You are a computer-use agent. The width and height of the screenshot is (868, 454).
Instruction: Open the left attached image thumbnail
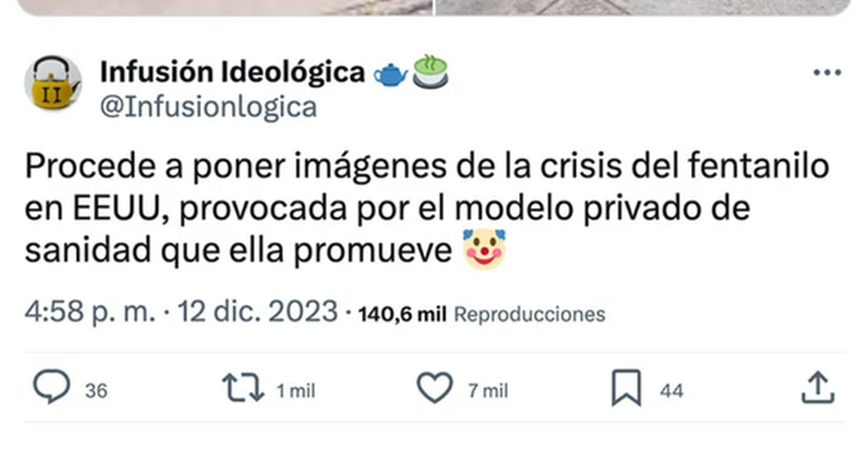(x=225, y=7)
